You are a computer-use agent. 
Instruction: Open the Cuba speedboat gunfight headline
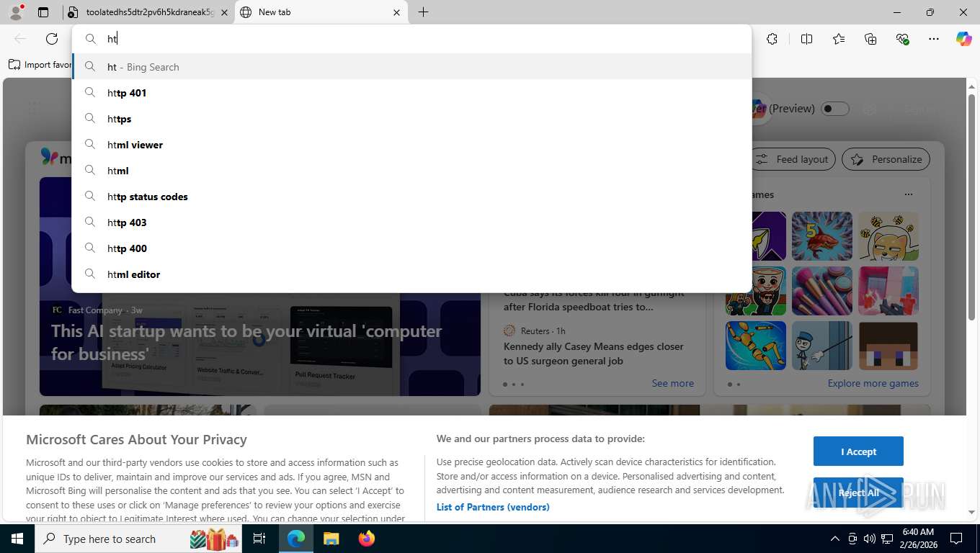click(594, 300)
